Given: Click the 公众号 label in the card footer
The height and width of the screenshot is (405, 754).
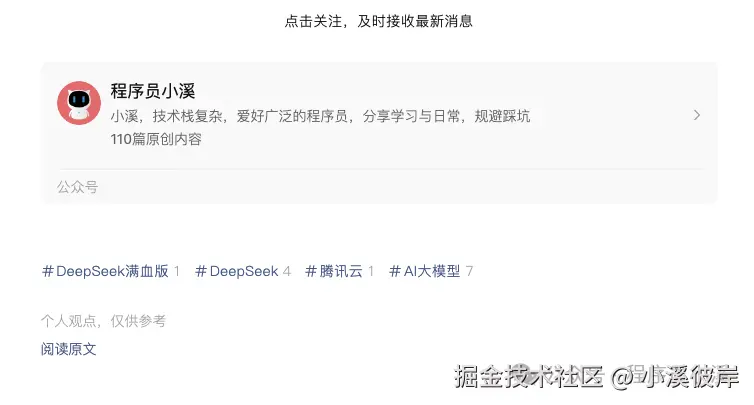Looking at the screenshot, I should point(77,187).
